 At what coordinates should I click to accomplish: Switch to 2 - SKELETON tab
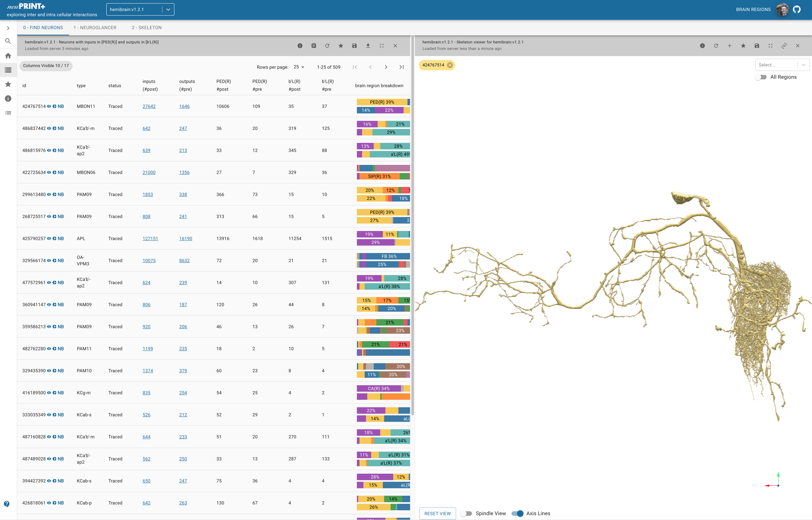(x=147, y=28)
